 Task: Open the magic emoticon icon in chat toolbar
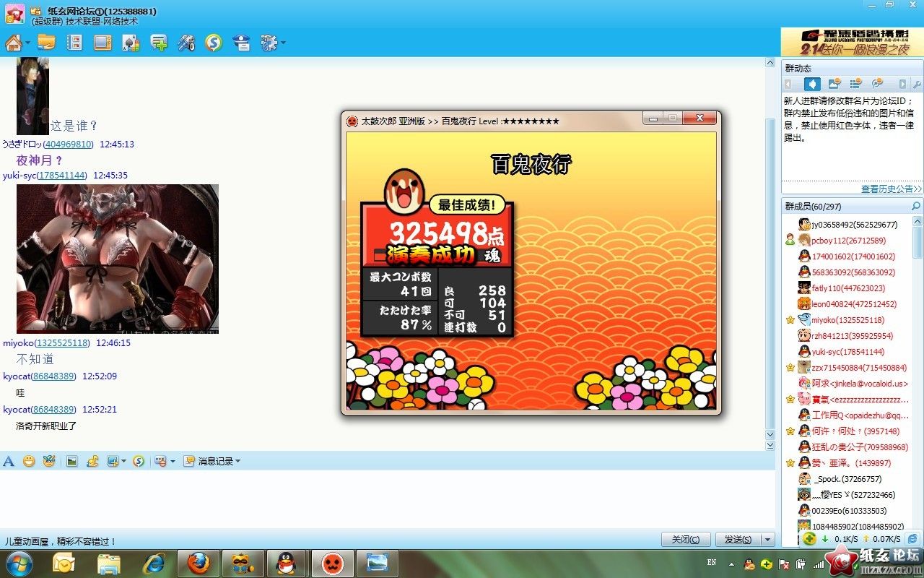point(48,461)
